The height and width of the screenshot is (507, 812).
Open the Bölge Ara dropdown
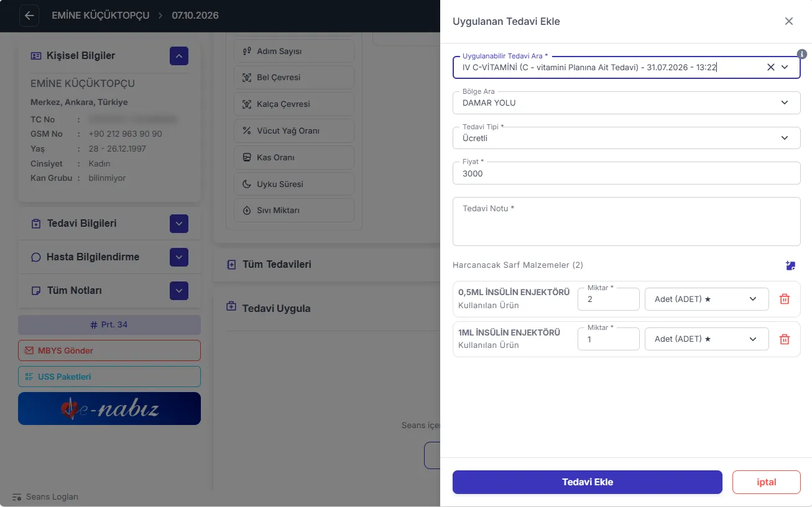tap(785, 103)
